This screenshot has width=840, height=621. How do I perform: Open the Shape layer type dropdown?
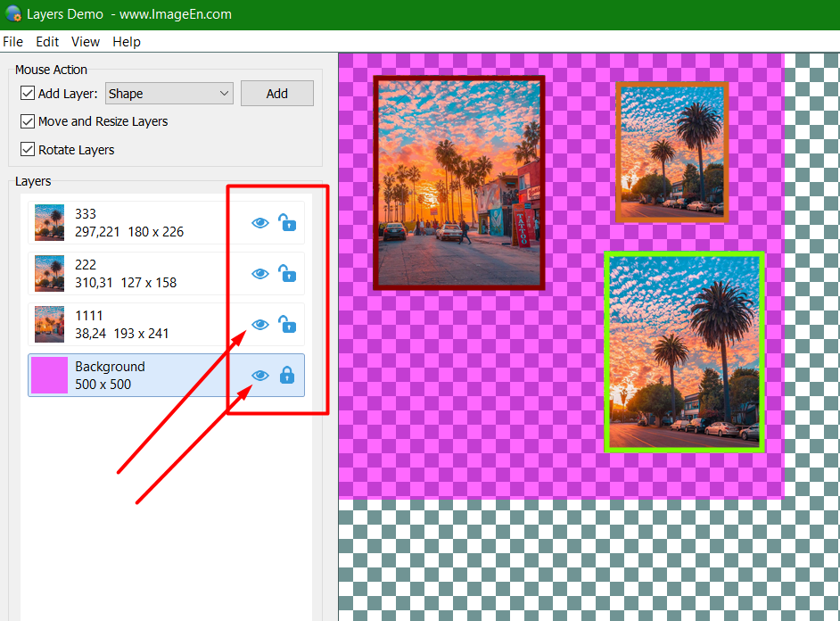click(x=169, y=93)
